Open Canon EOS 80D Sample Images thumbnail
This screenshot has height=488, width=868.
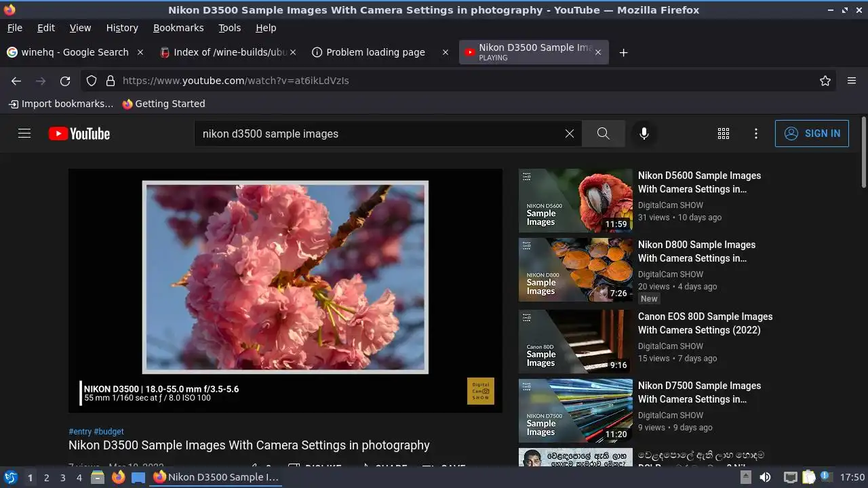[x=576, y=342]
